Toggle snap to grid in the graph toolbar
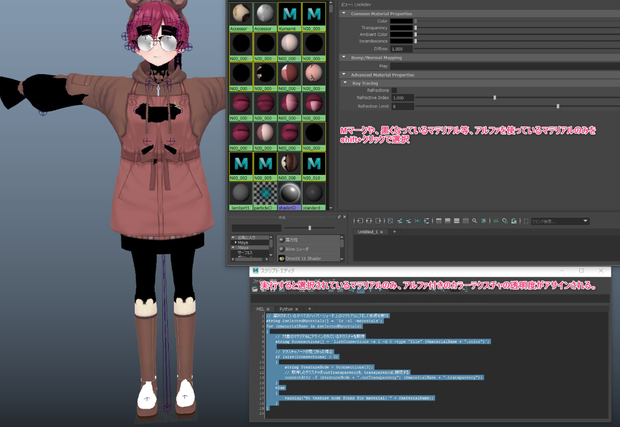The height and width of the screenshot is (427, 620). (505, 221)
